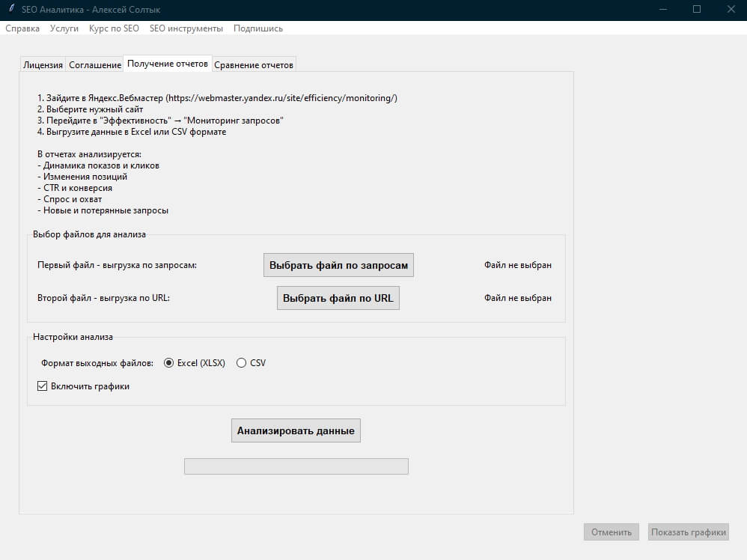Screen dimensions: 747x560
Task: Select the Получение отчетов tab
Action: tap(168, 64)
